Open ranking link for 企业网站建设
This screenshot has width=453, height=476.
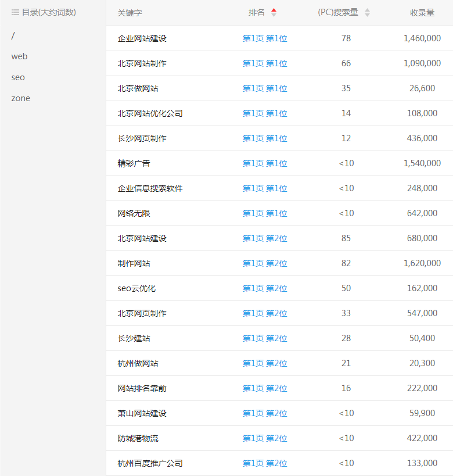click(265, 38)
